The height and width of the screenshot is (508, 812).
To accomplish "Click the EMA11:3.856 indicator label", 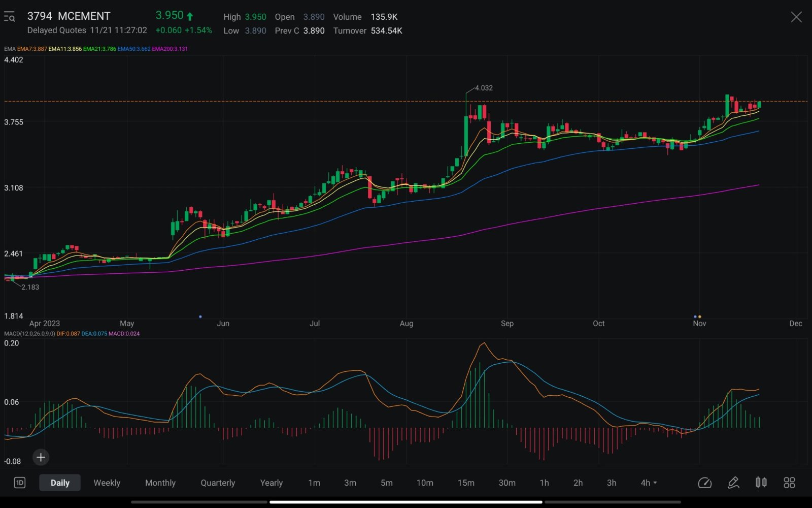I will coord(65,49).
